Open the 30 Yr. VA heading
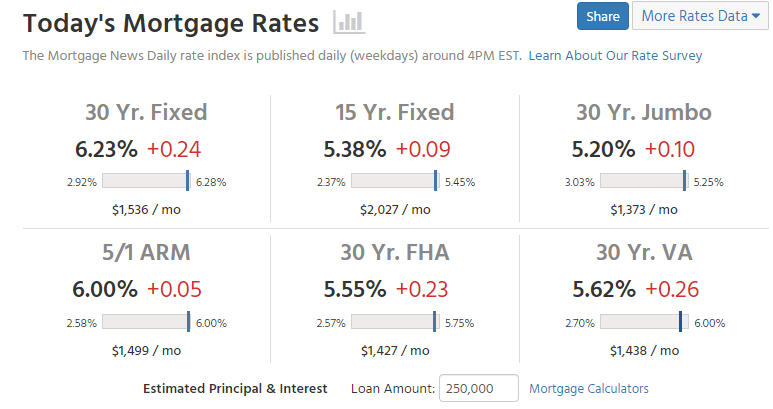The width and height of the screenshot is (773, 409). [x=643, y=252]
